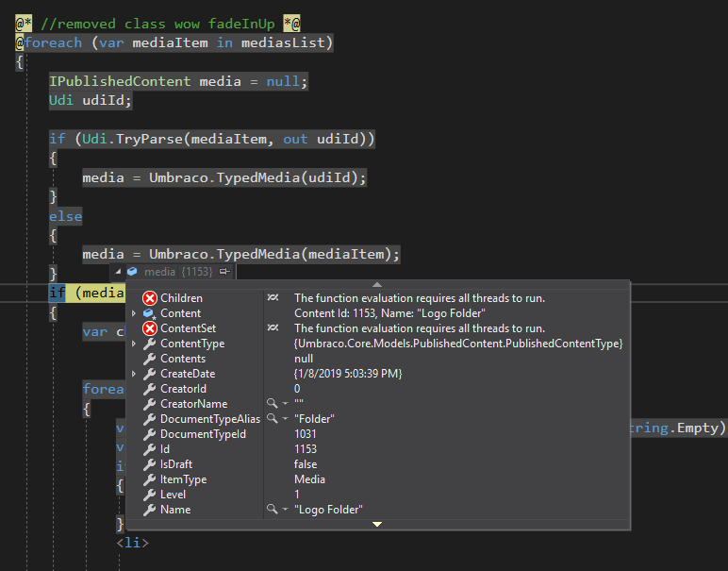This screenshot has height=571, width=728.
Task: Expand the media data tip root arrow
Action: click(x=118, y=272)
